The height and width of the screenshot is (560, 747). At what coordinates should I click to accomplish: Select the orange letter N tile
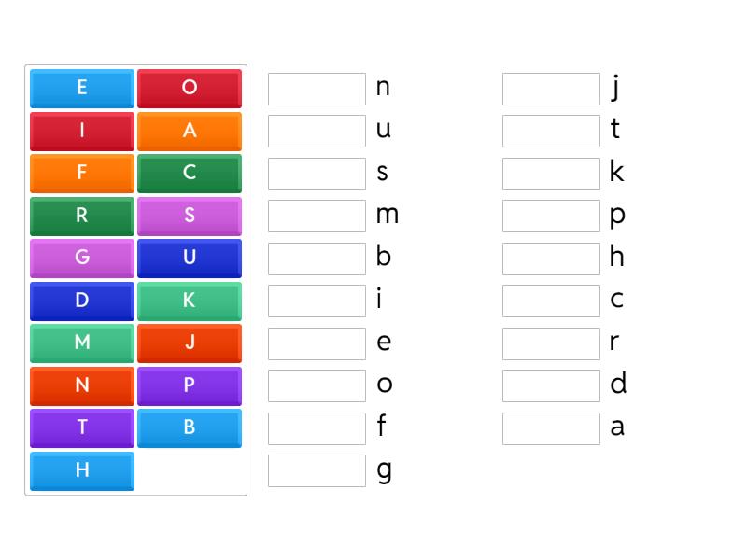(x=81, y=385)
